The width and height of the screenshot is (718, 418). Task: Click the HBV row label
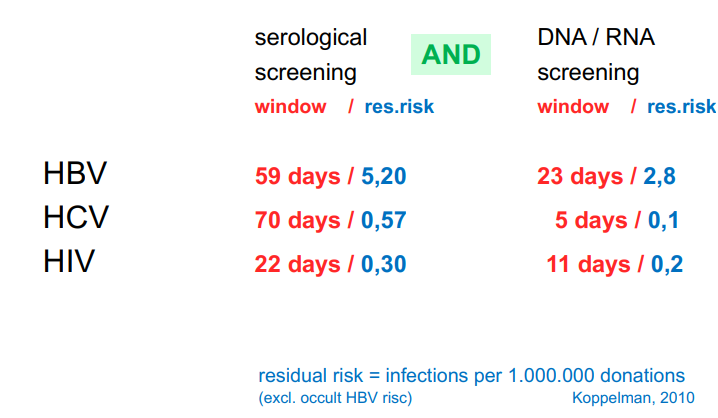click(75, 174)
